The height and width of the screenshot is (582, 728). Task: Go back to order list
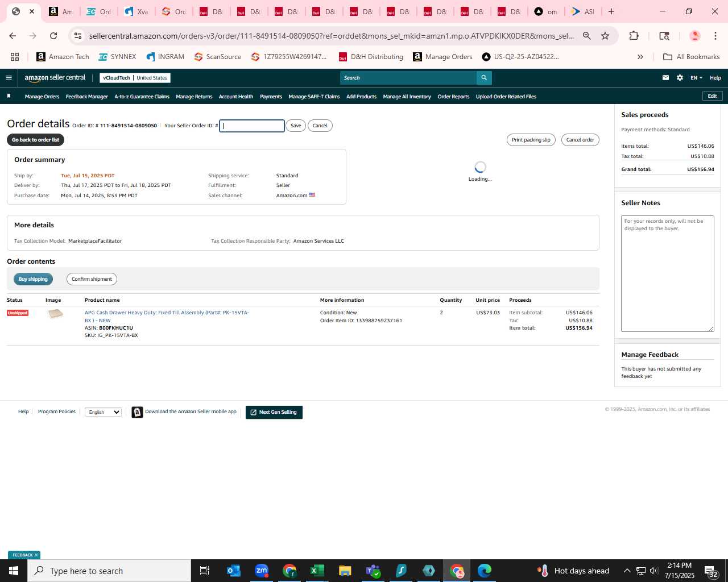(x=35, y=140)
